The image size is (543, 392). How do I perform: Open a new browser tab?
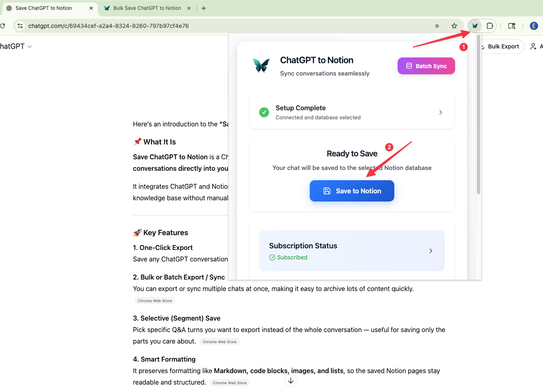click(204, 8)
